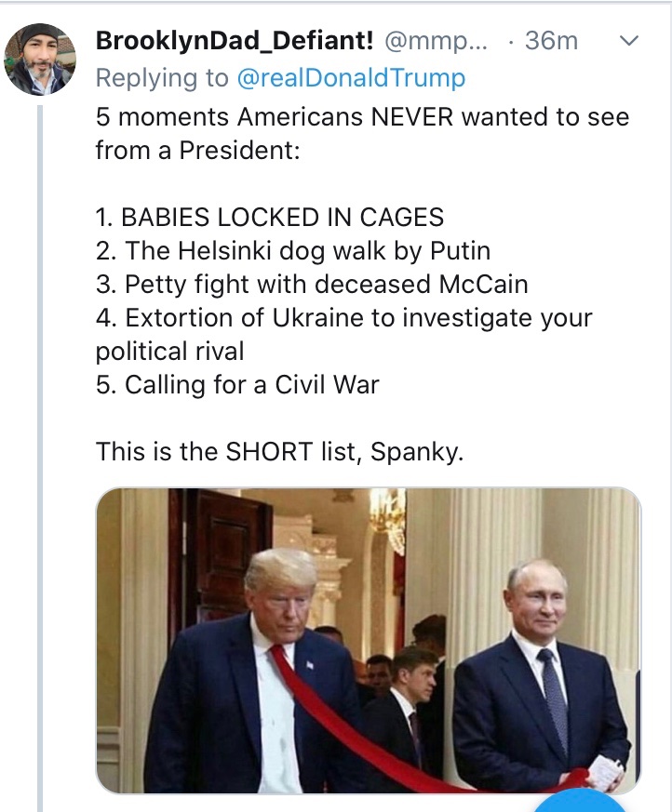Click the 36m tweet timestamp

(551, 41)
